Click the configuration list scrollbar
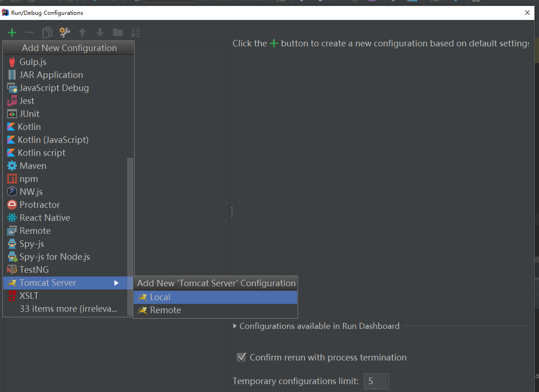The image size is (539, 392). 130,237
